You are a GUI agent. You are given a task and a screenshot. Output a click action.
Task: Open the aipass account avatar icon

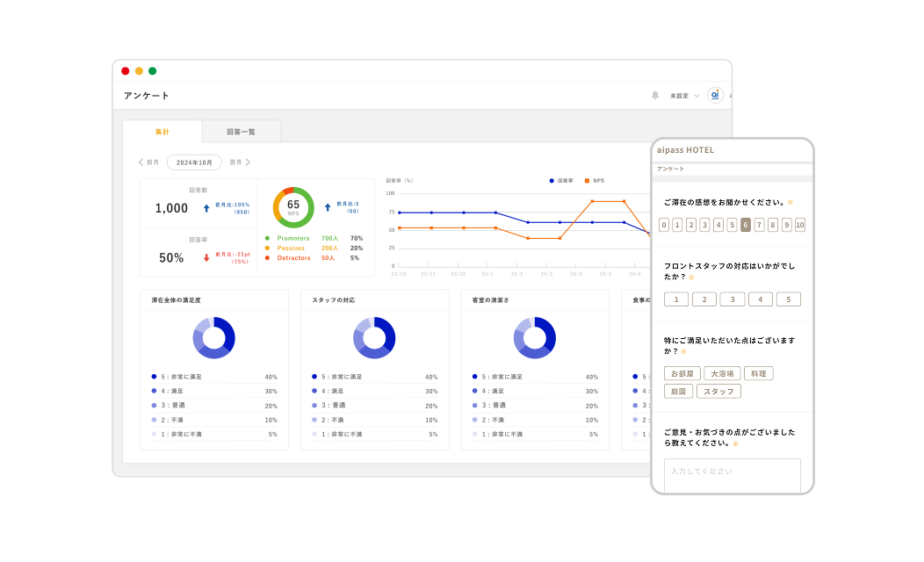coord(714,95)
